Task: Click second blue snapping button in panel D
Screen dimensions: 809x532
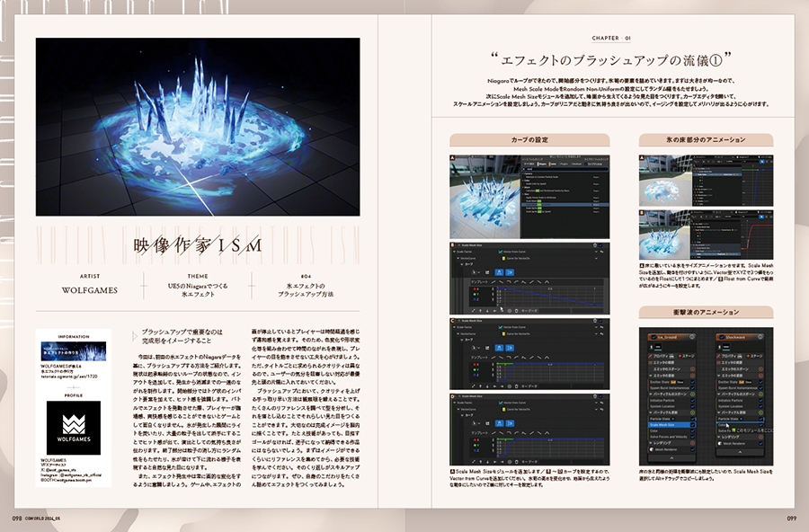Action: [x=510, y=423]
